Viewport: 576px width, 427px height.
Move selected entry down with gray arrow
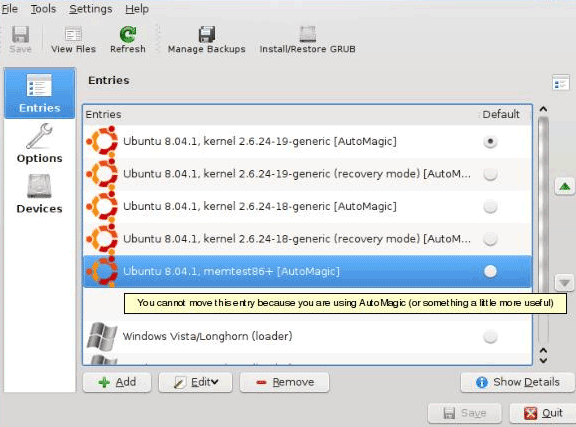[x=564, y=283]
